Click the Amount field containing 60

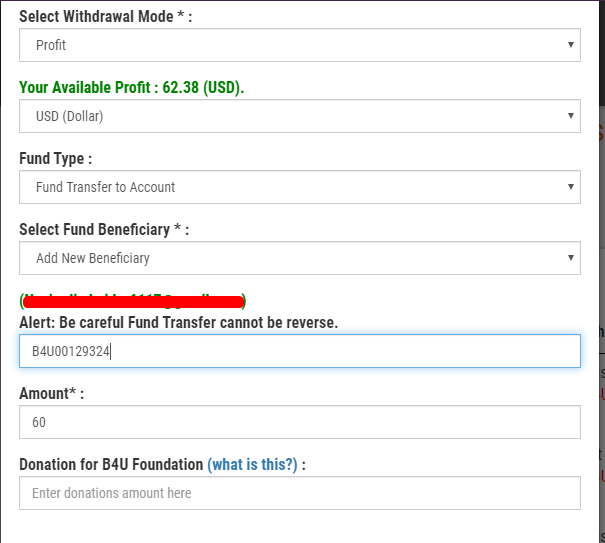point(300,422)
